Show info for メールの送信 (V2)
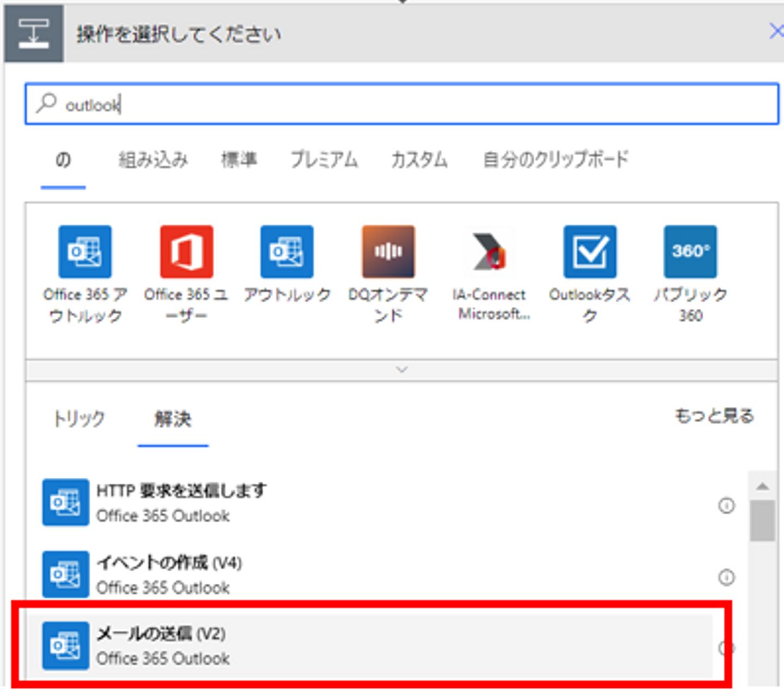Viewport: 784px width, 697px height. coord(726,647)
